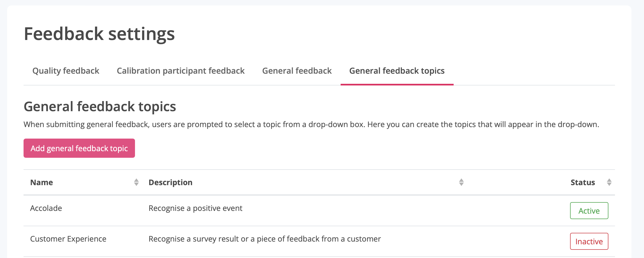Go to the General feedback tab
The height and width of the screenshot is (258, 644).
[297, 71]
